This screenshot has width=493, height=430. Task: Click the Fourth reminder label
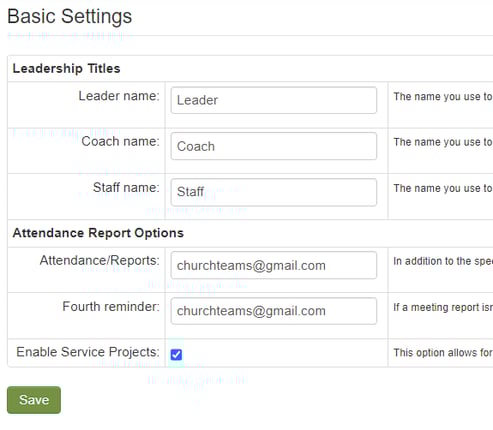111,306
